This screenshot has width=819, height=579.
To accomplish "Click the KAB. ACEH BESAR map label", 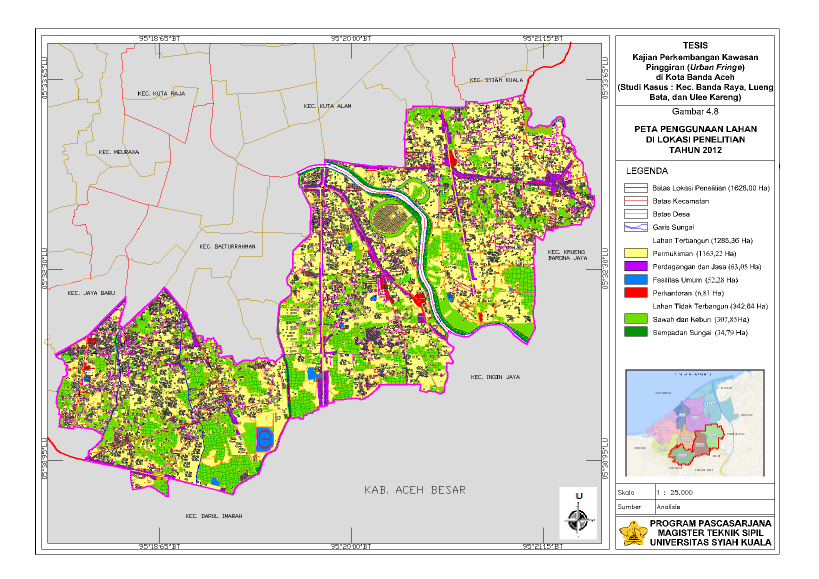I will pos(415,490).
